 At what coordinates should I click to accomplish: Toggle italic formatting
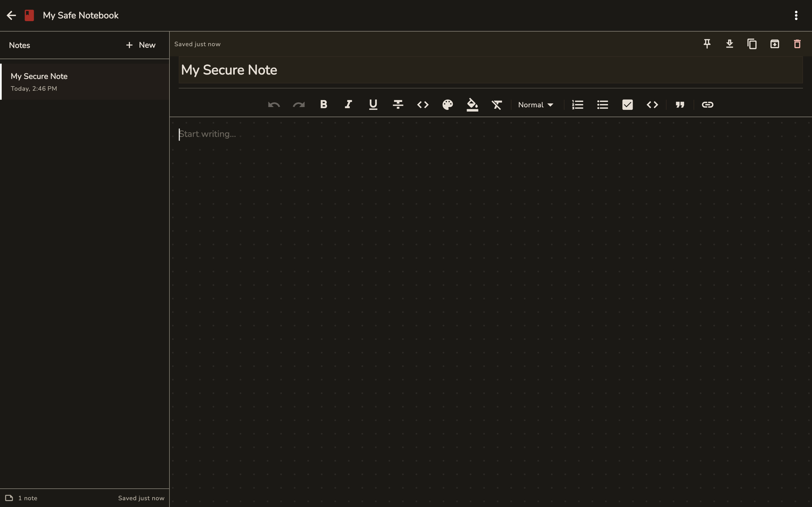[x=348, y=104]
